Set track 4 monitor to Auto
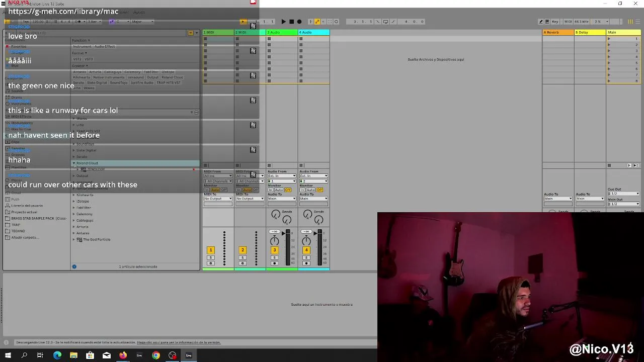The width and height of the screenshot is (644, 362). pos(311,190)
